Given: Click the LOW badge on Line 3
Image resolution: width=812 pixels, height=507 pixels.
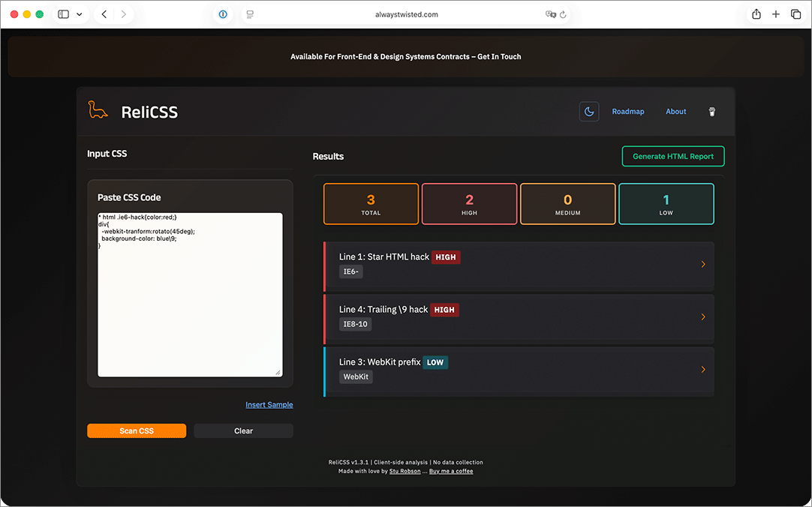Looking at the screenshot, I should [435, 362].
